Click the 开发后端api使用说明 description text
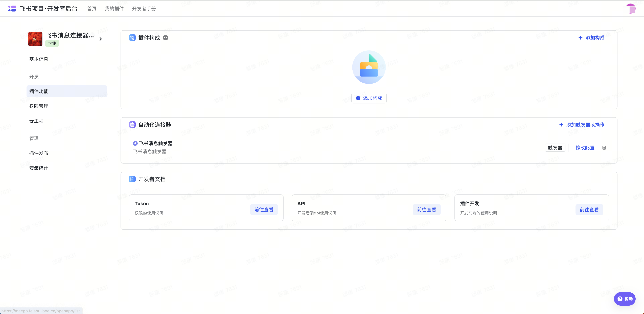 (317, 213)
